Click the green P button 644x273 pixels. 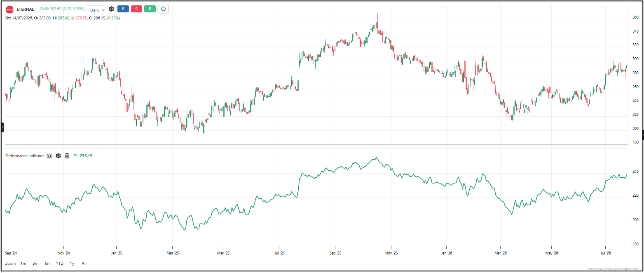coord(150,9)
